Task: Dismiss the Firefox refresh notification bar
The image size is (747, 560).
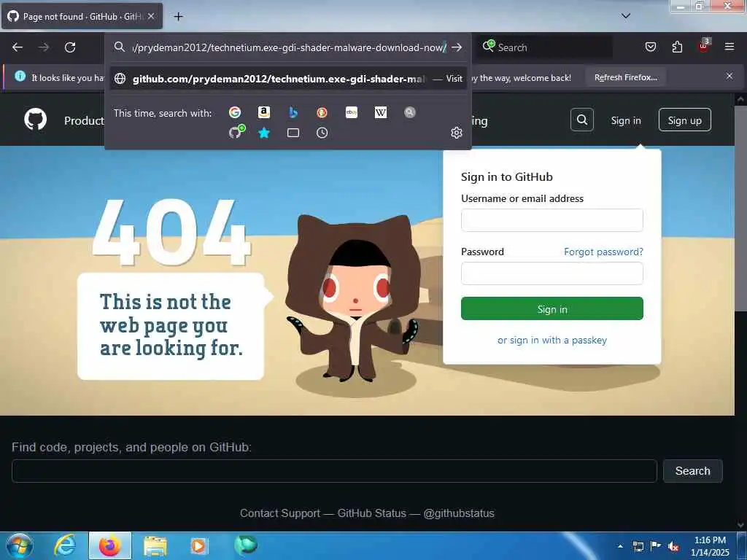Action: (729, 76)
